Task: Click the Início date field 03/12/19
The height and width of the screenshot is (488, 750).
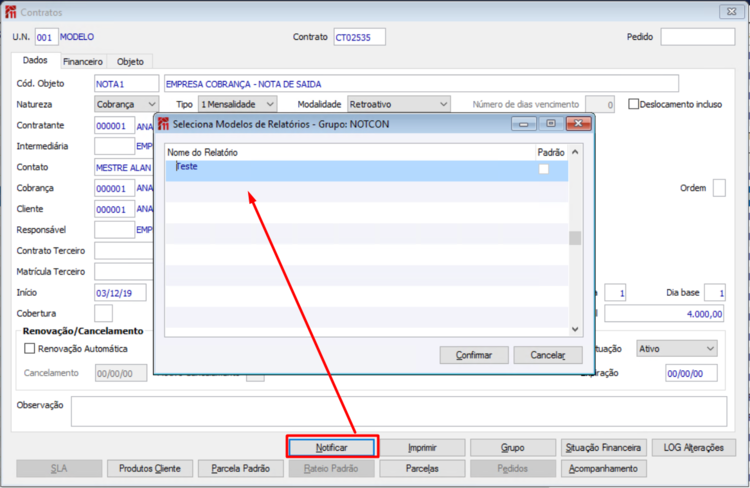Action: [x=120, y=293]
